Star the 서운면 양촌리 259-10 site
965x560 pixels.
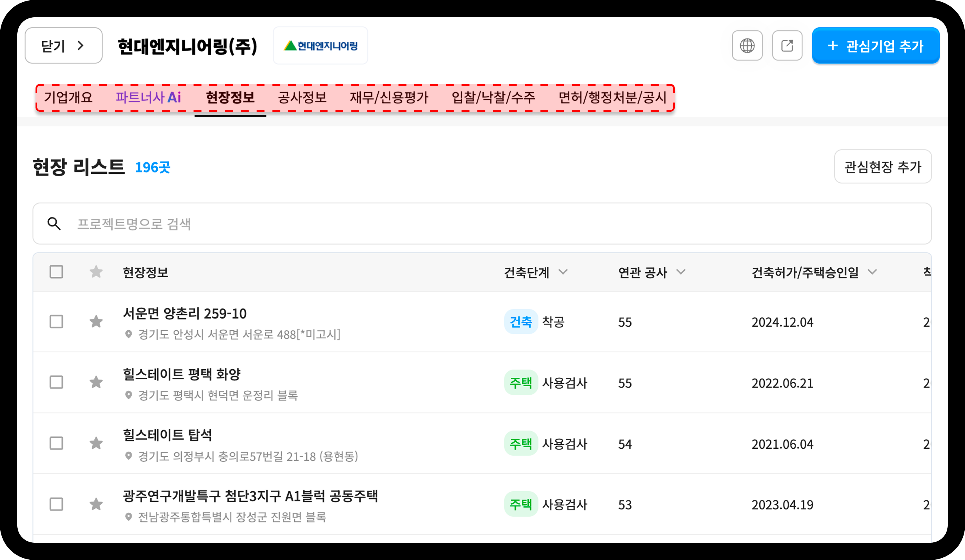pyautogui.click(x=96, y=322)
